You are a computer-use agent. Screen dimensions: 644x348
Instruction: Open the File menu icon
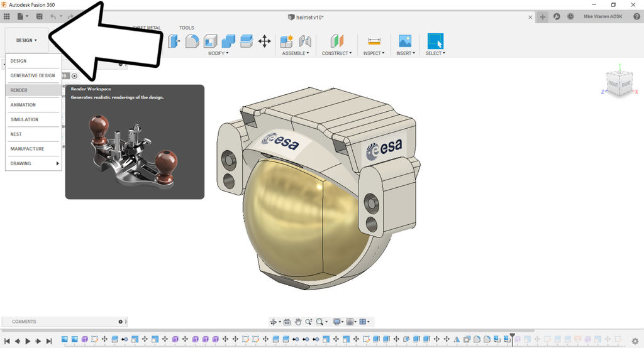[x=22, y=16]
